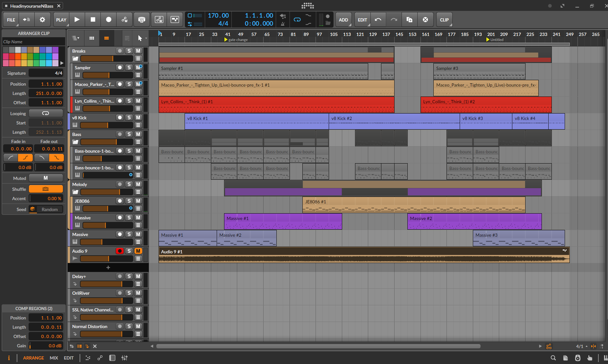The height and width of the screenshot is (364, 608).
Task: Solo the v8 Kick track
Action: [x=129, y=118]
